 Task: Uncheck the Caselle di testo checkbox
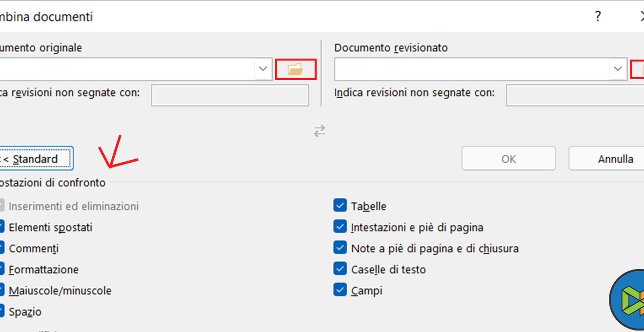coord(340,269)
